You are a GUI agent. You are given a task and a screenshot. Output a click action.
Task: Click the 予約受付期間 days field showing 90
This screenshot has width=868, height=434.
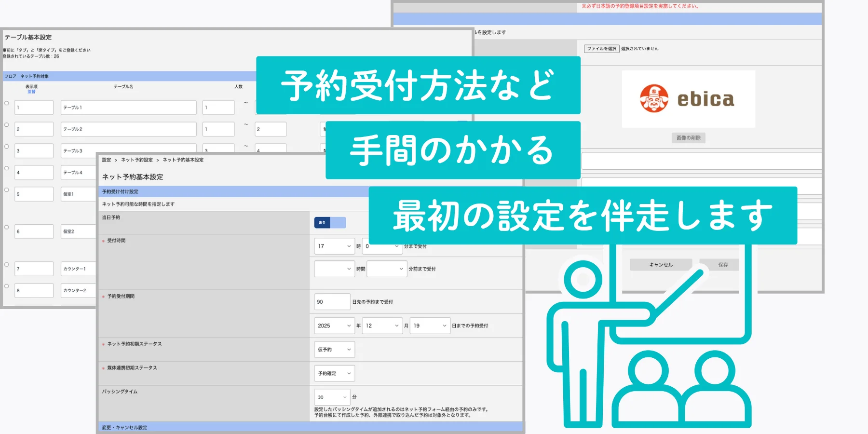[x=332, y=302]
